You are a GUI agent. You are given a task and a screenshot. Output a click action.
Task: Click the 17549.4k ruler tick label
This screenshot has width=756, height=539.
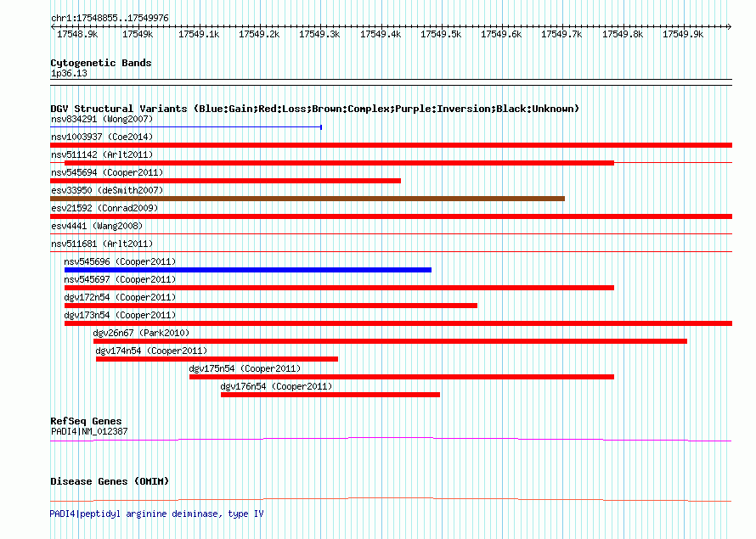pos(381,34)
